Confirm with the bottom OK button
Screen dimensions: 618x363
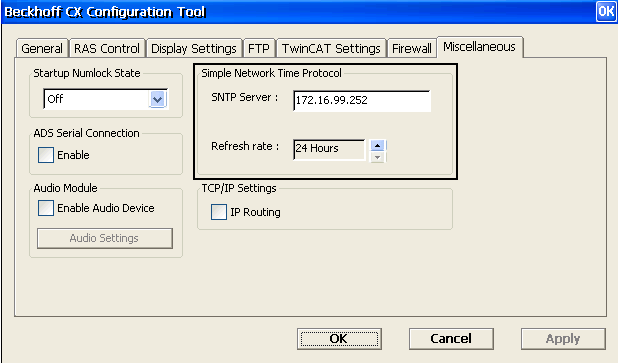(x=339, y=339)
